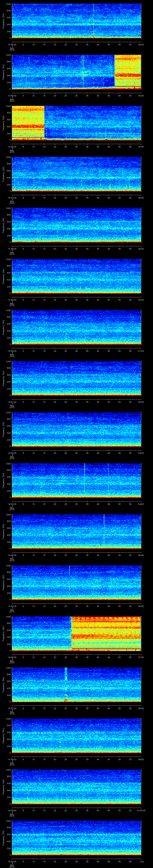Click the Frequency (Hz) axis title of the 14:56:00 spectrogram
Viewport: 153px width, 868px height.
pyautogui.click(x=3, y=633)
